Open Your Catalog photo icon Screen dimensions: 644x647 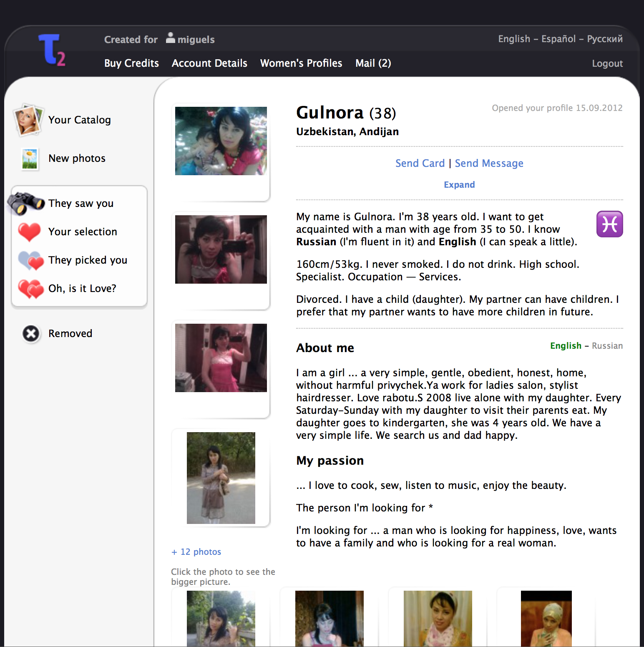click(x=28, y=120)
